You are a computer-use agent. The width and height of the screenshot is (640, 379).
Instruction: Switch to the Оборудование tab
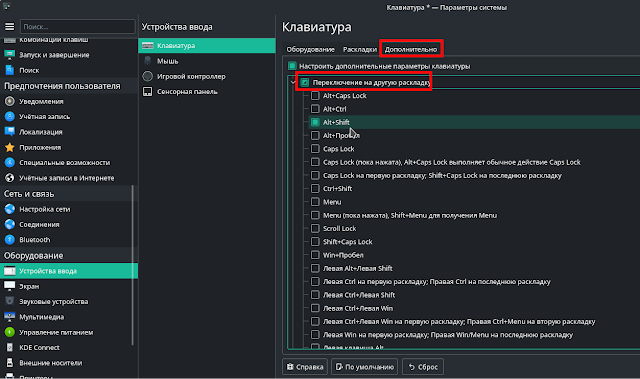tap(311, 49)
